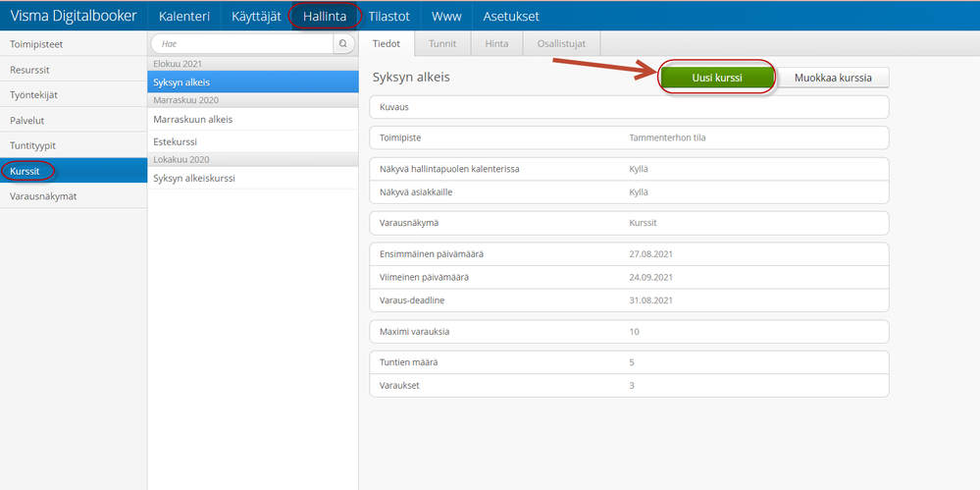Select the Marraskuun alkeis course

click(253, 118)
